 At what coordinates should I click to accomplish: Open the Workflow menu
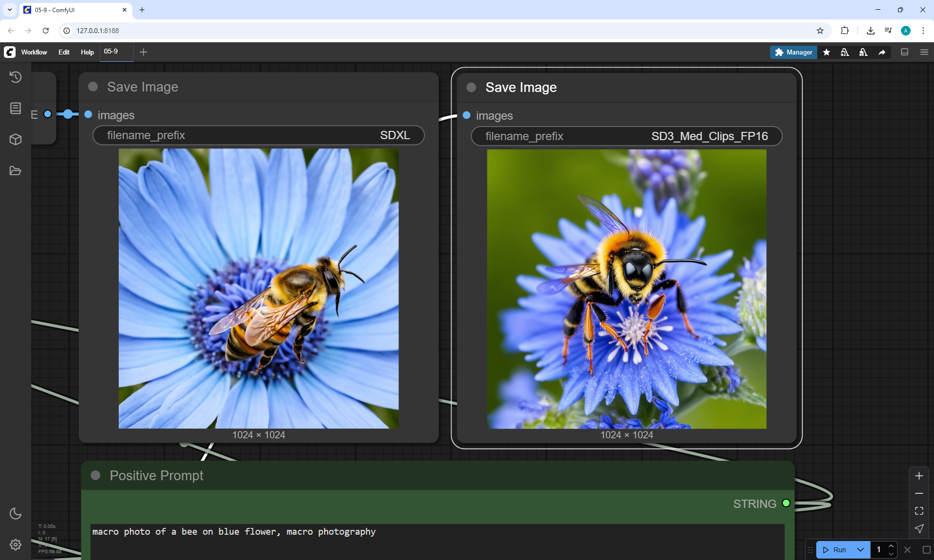pos(34,52)
